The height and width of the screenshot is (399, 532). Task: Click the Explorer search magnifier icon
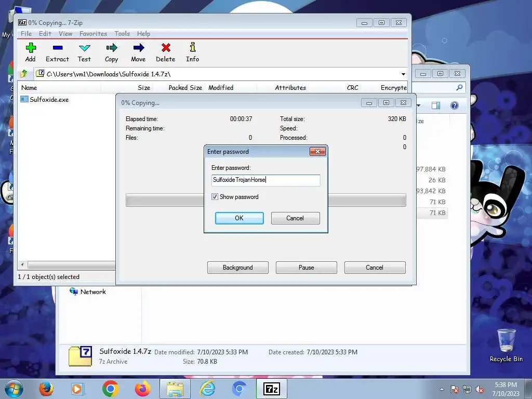tap(459, 87)
